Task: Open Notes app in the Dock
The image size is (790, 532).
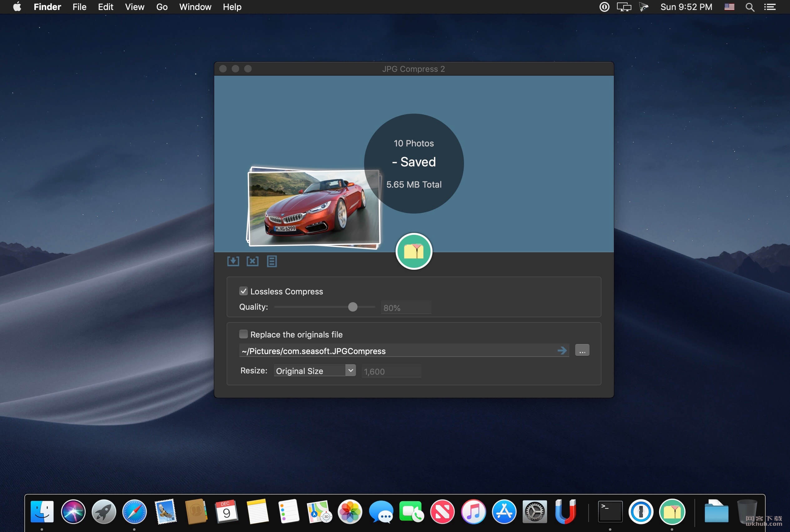Action: click(x=258, y=511)
